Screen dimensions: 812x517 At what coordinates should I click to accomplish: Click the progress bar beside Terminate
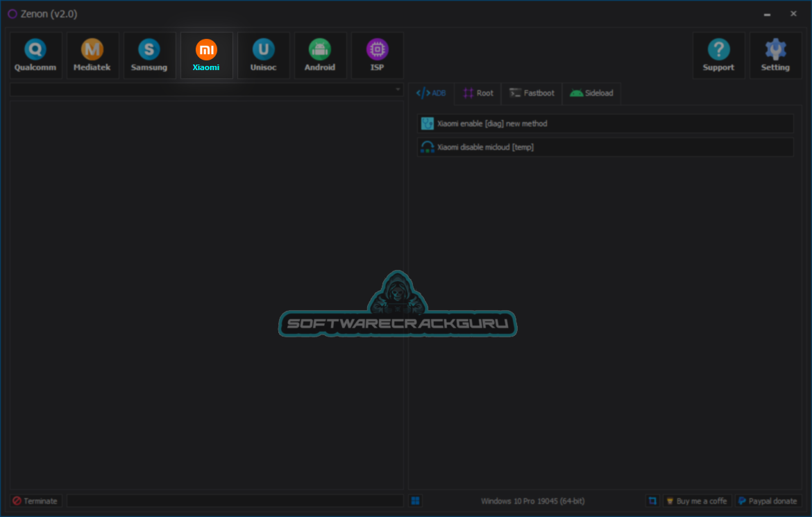pos(235,501)
